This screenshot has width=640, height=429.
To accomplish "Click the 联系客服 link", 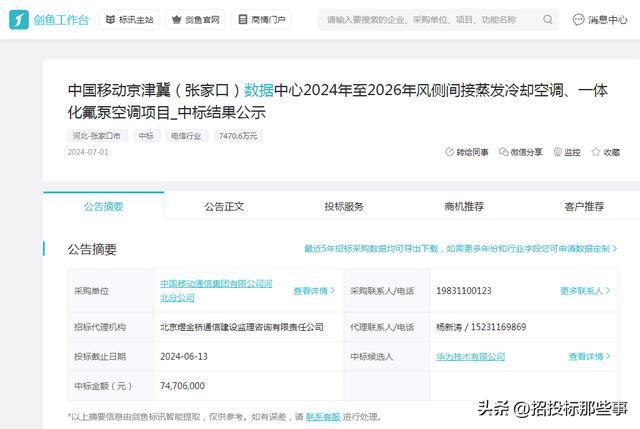I will [323, 417].
